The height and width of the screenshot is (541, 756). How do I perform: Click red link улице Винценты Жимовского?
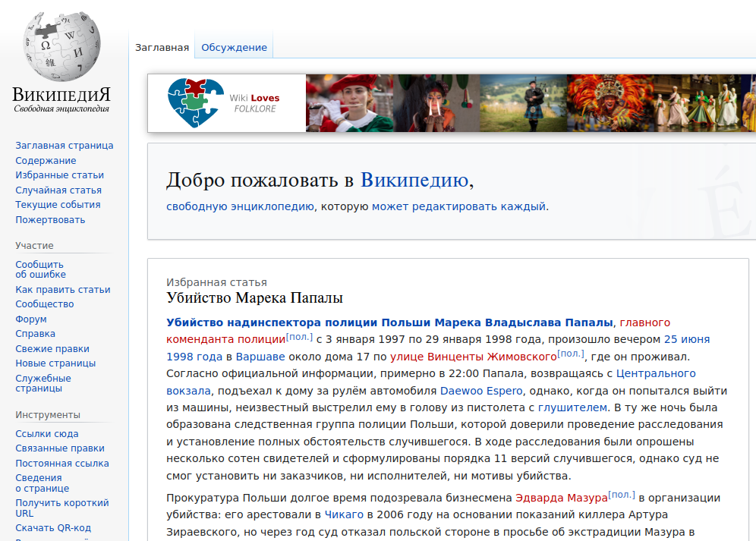click(x=473, y=357)
